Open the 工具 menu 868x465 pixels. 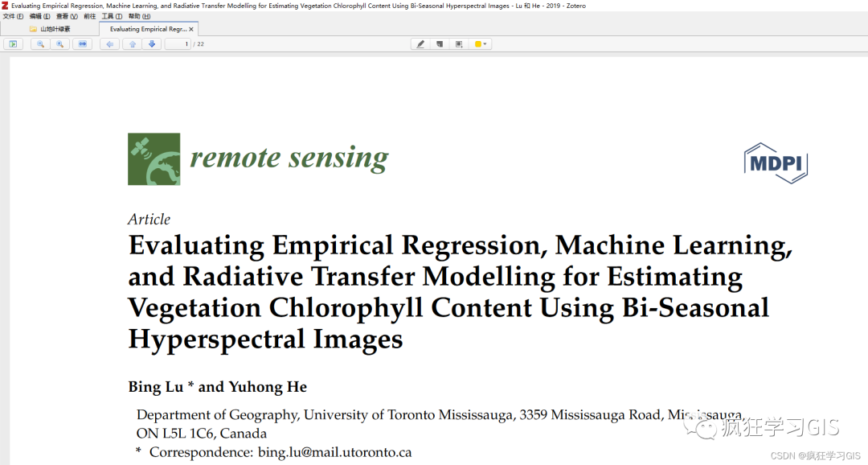point(112,16)
